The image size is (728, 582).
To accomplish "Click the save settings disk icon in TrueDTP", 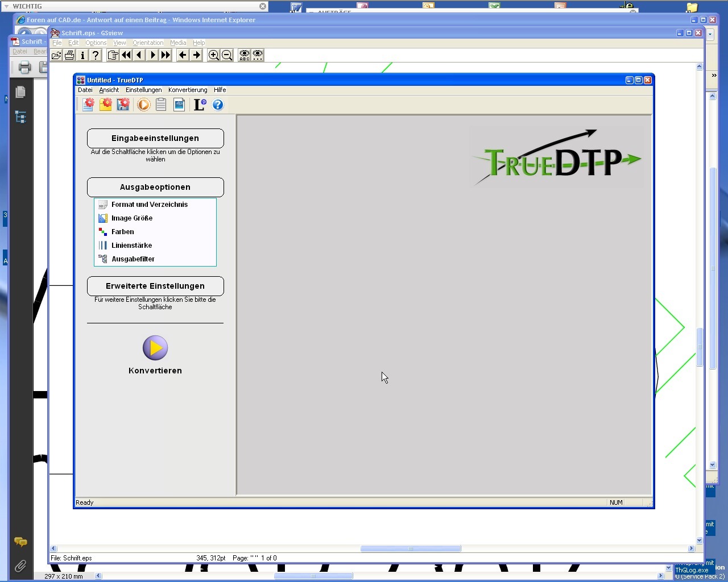I will [123, 105].
